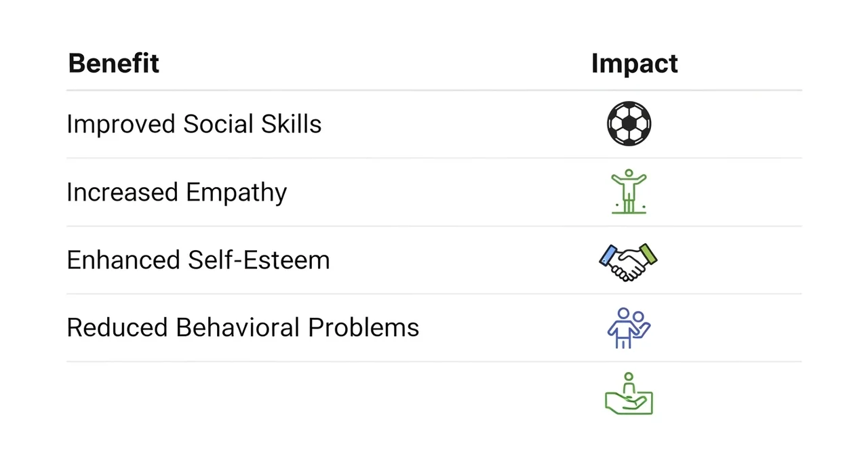Click the divider line below Increased Empathy

pos(434,226)
